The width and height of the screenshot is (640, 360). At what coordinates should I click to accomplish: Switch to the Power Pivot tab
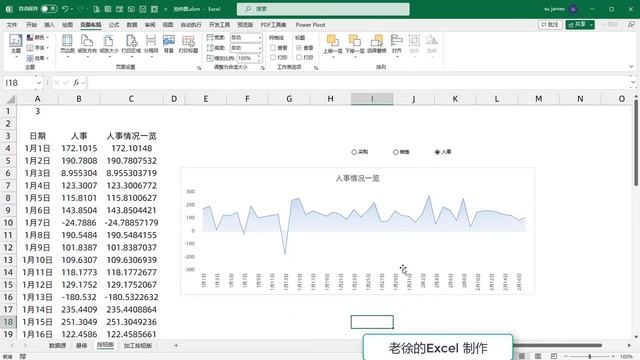(x=310, y=25)
